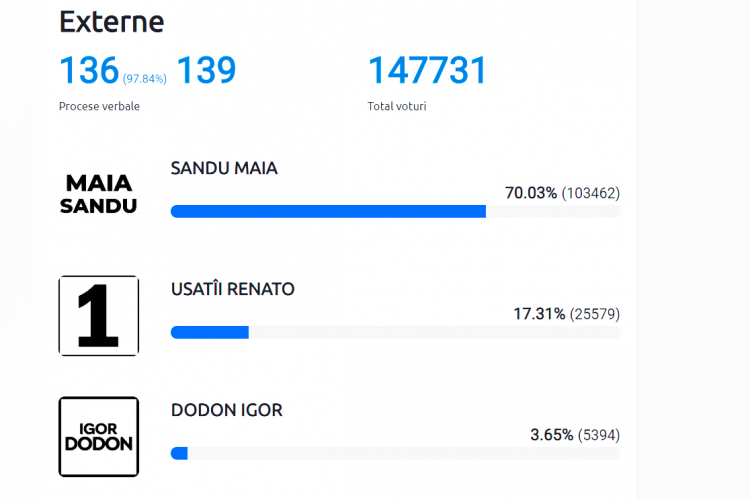This screenshot has width=750, height=500.
Task: Click the vote count (103462)
Action: point(591,193)
